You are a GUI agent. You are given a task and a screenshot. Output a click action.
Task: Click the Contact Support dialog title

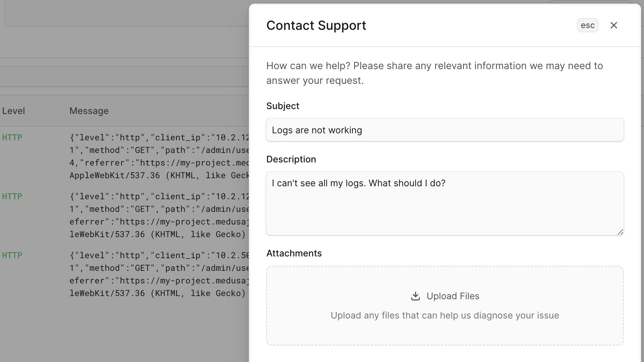point(316,25)
